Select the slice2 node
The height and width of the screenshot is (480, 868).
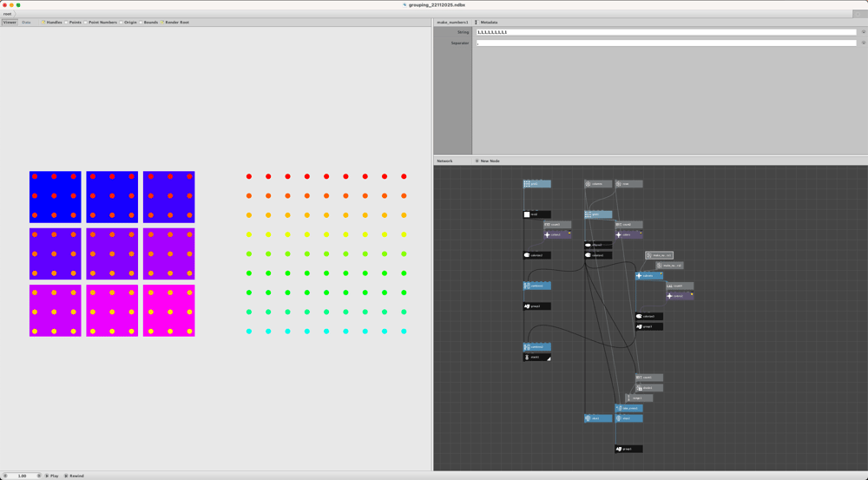[x=628, y=418]
